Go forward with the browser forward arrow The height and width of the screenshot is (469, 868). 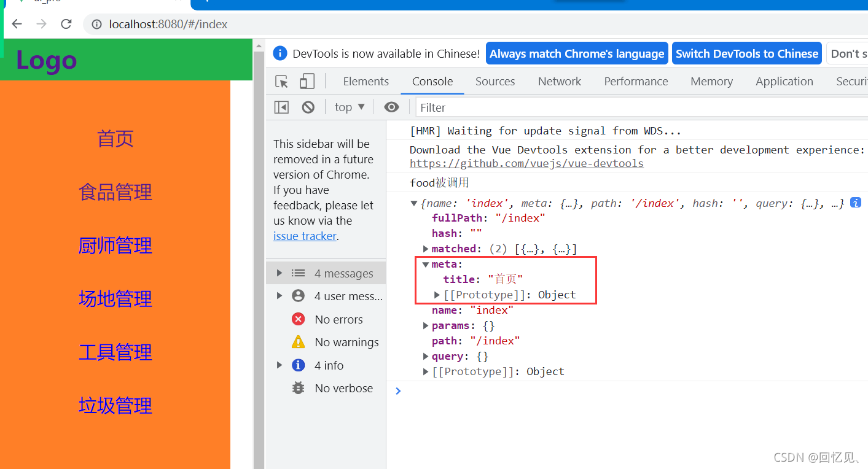[41, 24]
